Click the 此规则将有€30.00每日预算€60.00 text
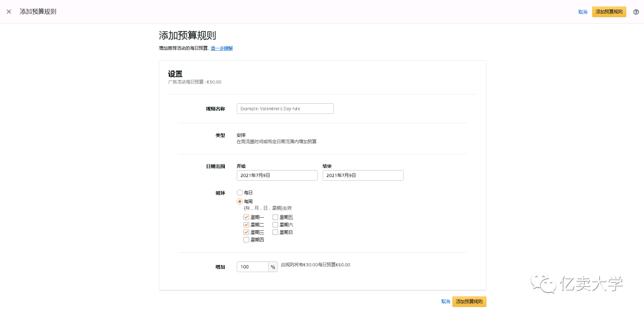This screenshot has width=644, height=312. pos(315,265)
